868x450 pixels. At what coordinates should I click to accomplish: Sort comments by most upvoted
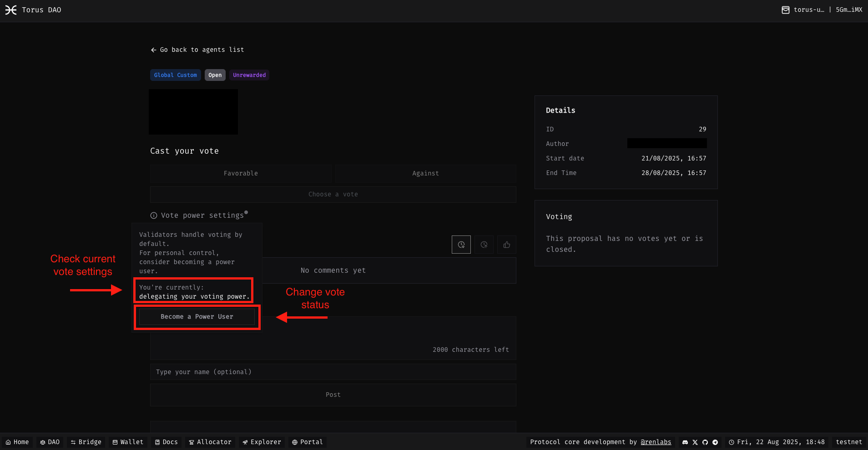coord(507,245)
